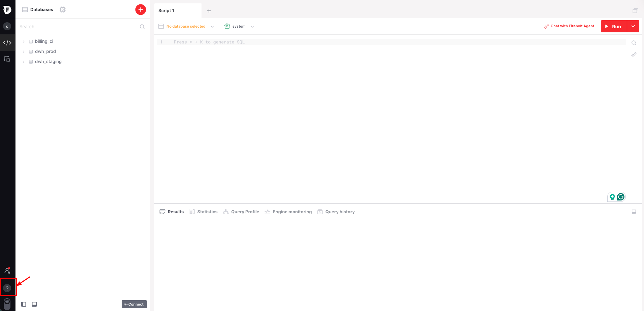Click the databases settings gear beside Databases header

click(x=62, y=9)
